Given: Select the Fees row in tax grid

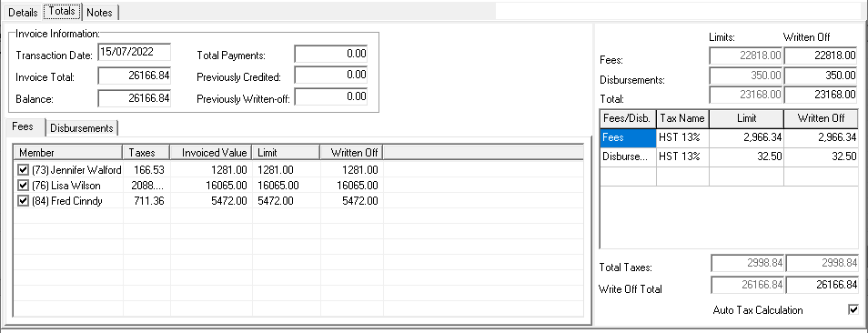Looking at the screenshot, I should coord(628,137).
